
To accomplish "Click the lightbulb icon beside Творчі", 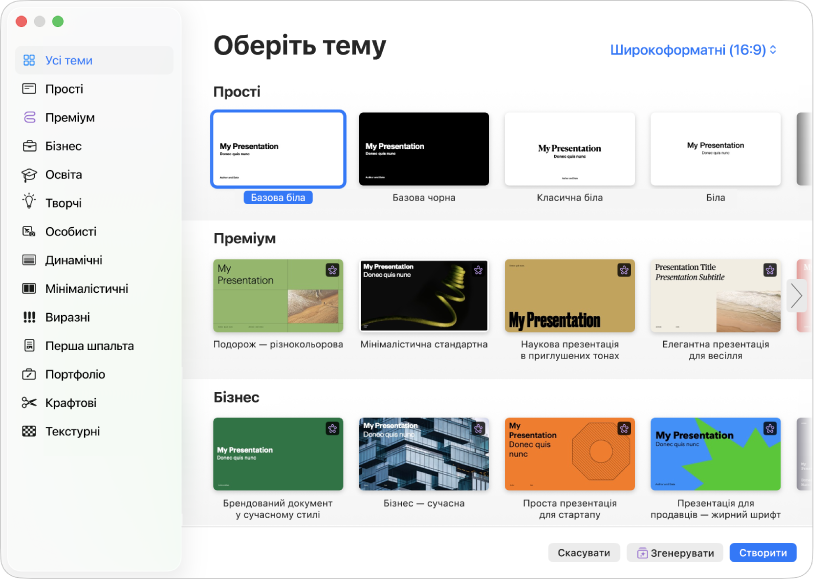I will tap(29, 202).
